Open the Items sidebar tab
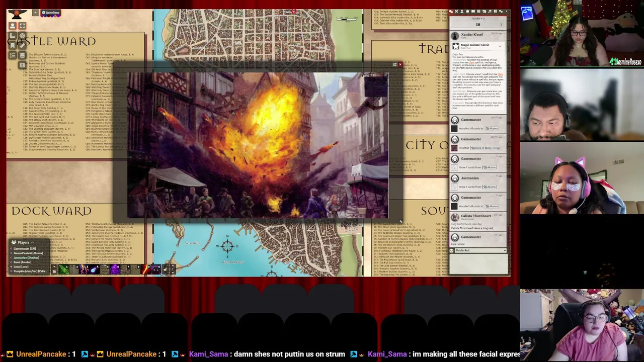The image size is (644, 362). click(467, 12)
